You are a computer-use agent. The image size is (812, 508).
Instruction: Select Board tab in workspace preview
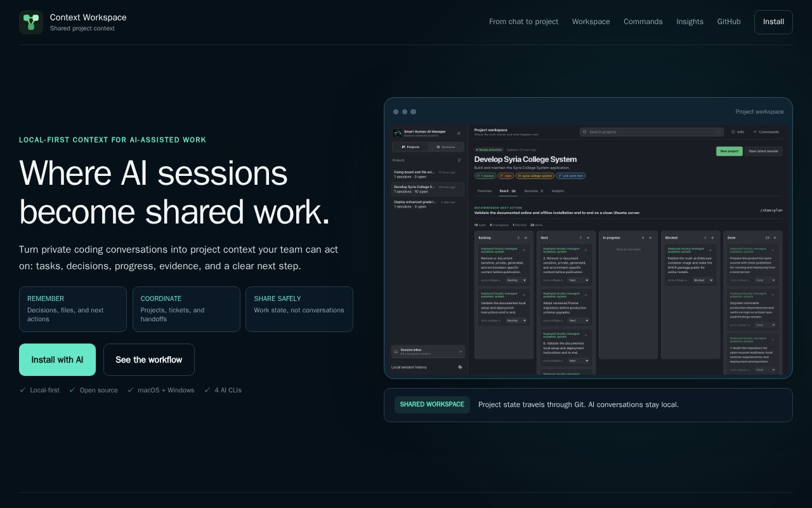507,191
